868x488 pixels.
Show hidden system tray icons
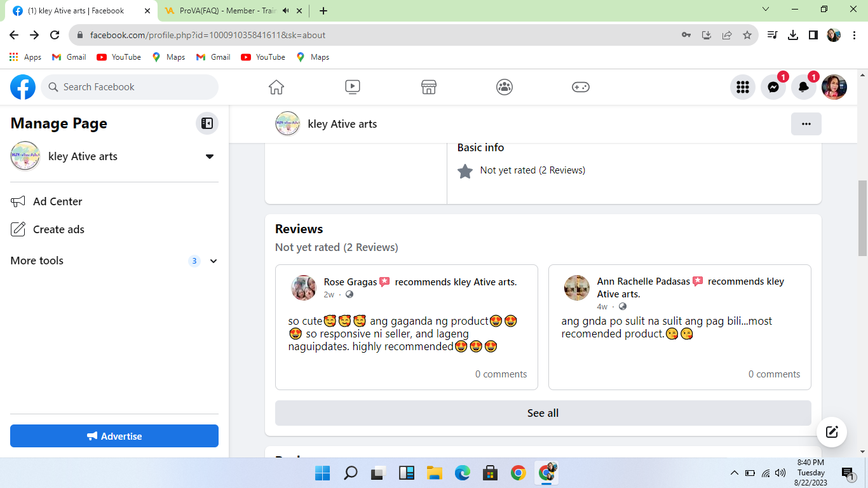tap(735, 473)
